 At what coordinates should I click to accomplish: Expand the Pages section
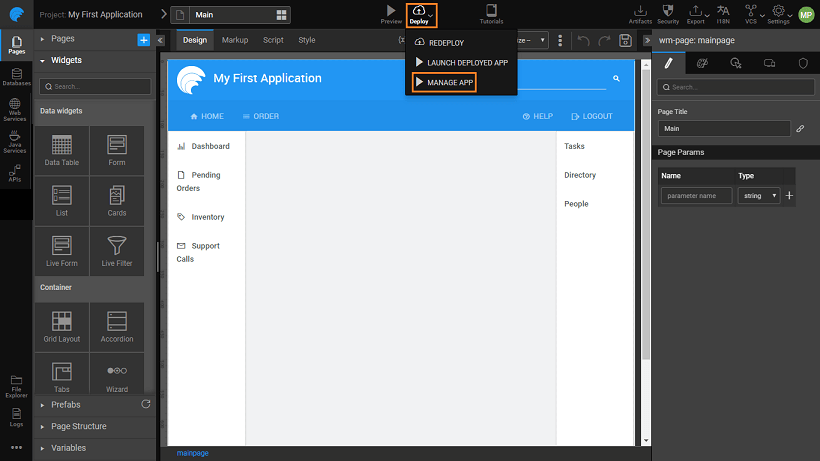(x=62, y=39)
